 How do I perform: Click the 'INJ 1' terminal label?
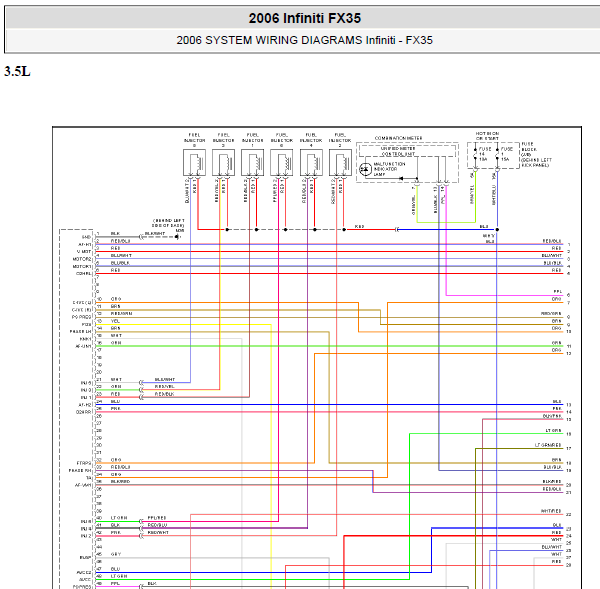click(x=86, y=397)
